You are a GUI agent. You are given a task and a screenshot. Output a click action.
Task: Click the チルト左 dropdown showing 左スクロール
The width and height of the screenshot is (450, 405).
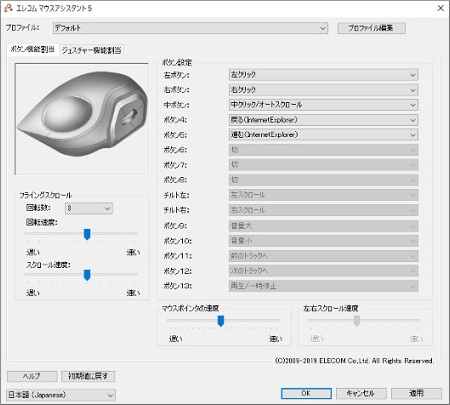pyautogui.click(x=323, y=195)
